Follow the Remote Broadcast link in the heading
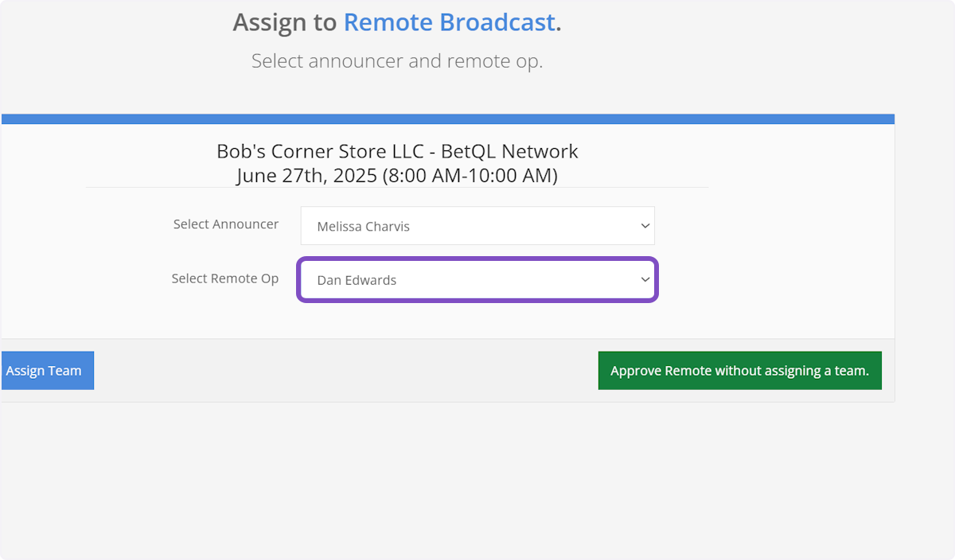Screen dimensions: 955x560 pyautogui.click(x=449, y=23)
